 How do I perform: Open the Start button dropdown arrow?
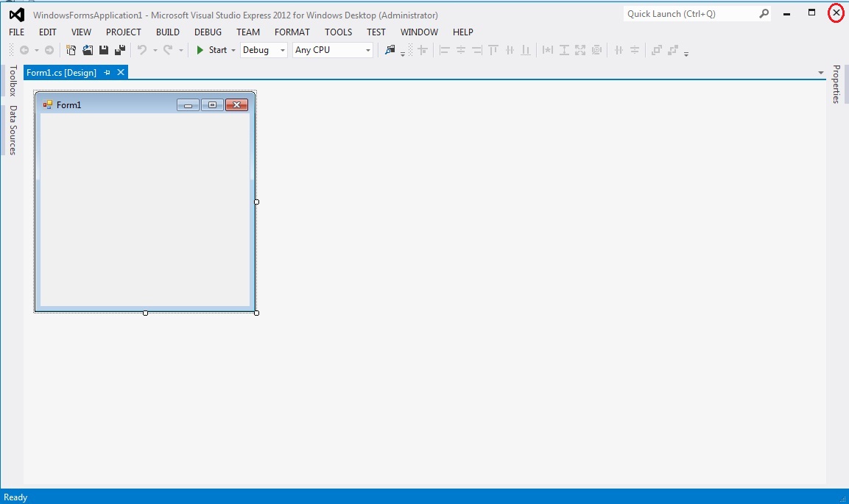coord(233,51)
